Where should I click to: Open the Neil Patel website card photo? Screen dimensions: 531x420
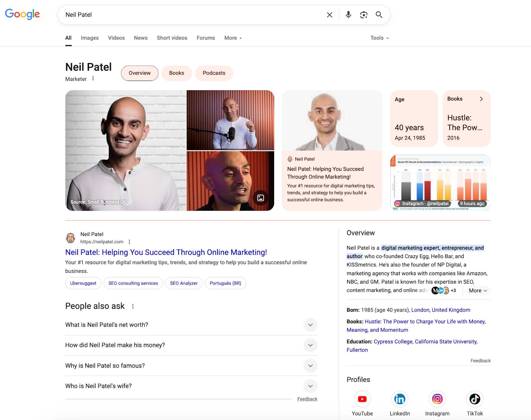[332, 120]
